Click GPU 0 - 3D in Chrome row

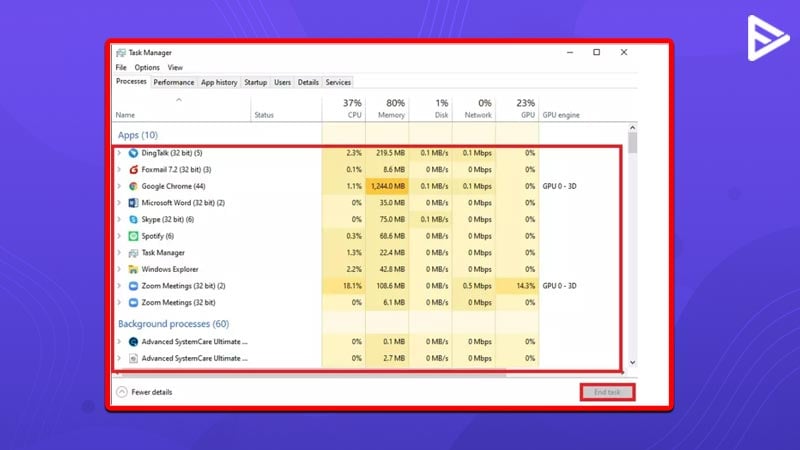560,186
